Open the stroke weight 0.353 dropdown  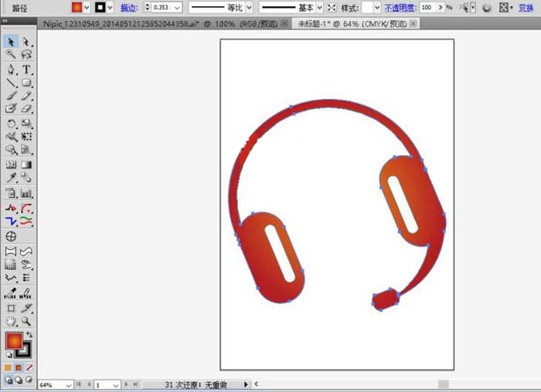(x=177, y=8)
